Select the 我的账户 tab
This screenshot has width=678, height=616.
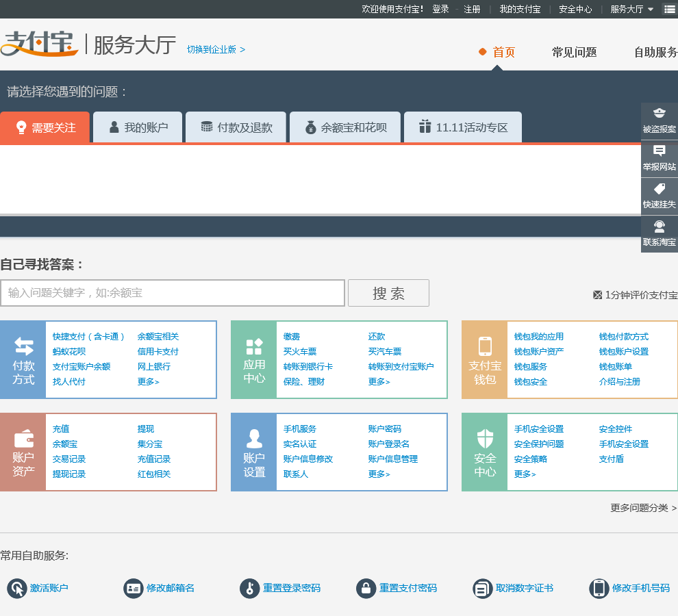(x=138, y=127)
